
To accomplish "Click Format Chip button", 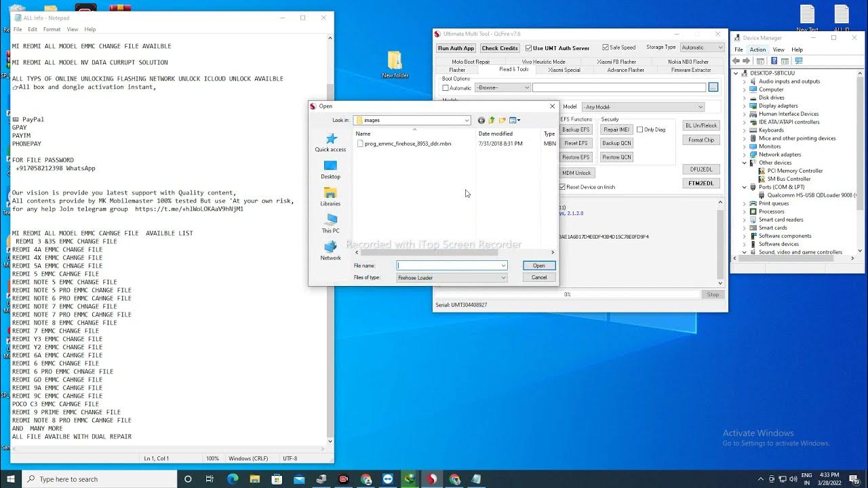I will pyautogui.click(x=701, y=140).
